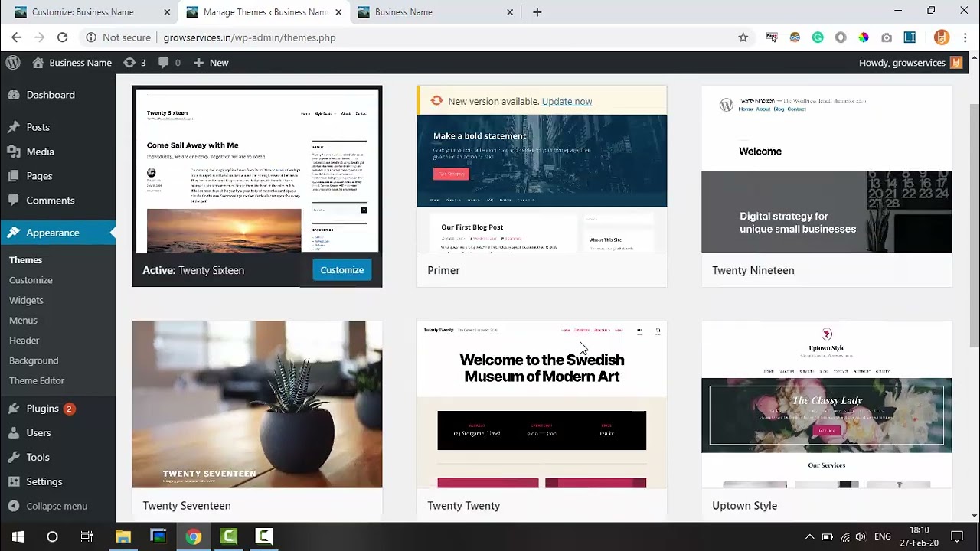
Task: Bookmark this page with the star icon
Action: click(x=743, y=37)
